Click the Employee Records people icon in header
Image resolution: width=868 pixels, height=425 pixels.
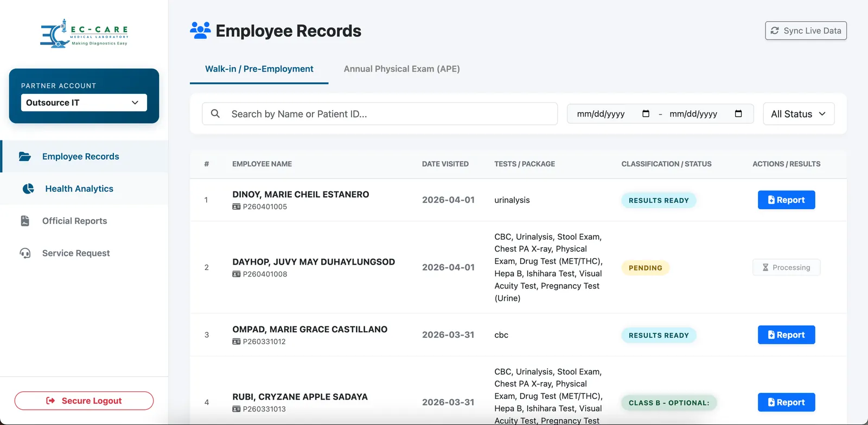pyautogui.click(x=200, y=30)
